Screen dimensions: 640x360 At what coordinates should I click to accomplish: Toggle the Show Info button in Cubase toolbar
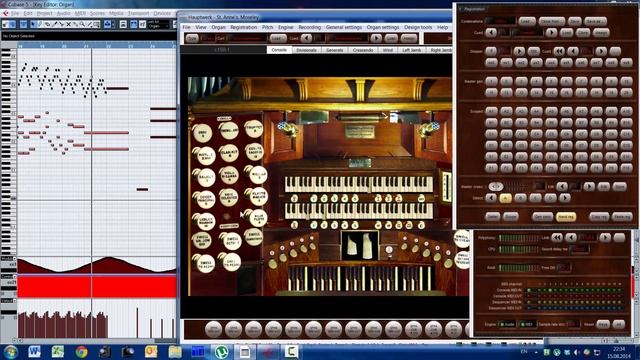[23, 24]
